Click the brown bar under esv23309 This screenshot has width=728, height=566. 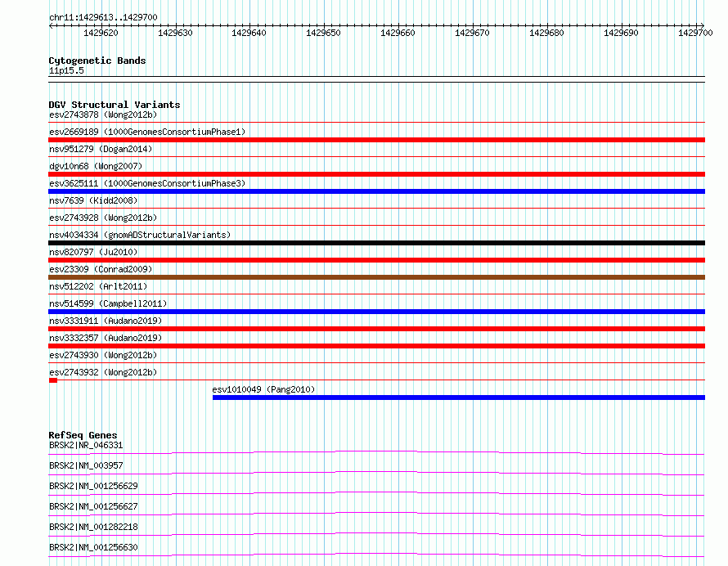(376, 277)
